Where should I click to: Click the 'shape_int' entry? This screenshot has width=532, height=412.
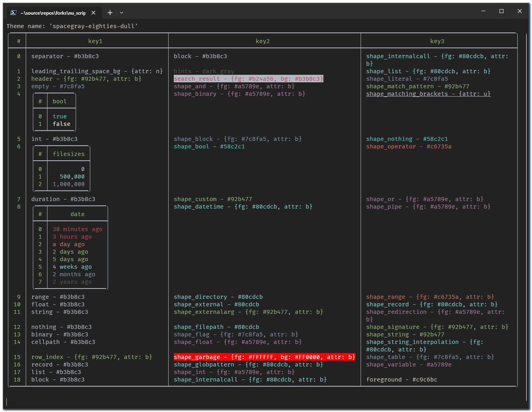(234, 372)
